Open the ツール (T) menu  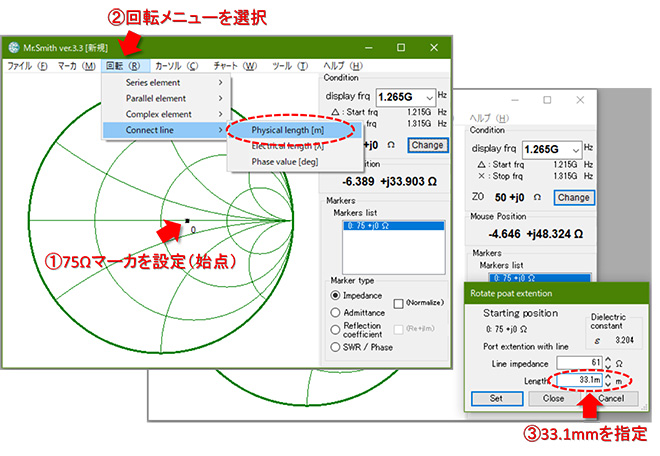coord(290,66)
